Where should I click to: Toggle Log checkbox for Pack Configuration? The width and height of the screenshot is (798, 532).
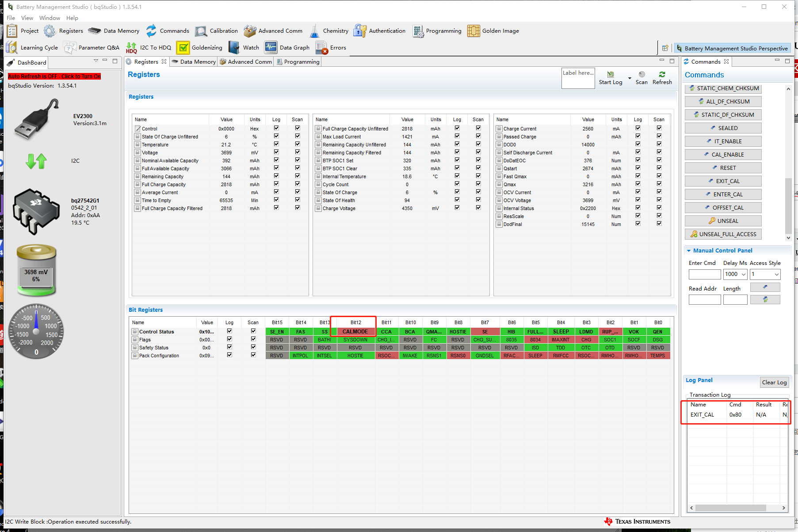click(x=229, y=355)
